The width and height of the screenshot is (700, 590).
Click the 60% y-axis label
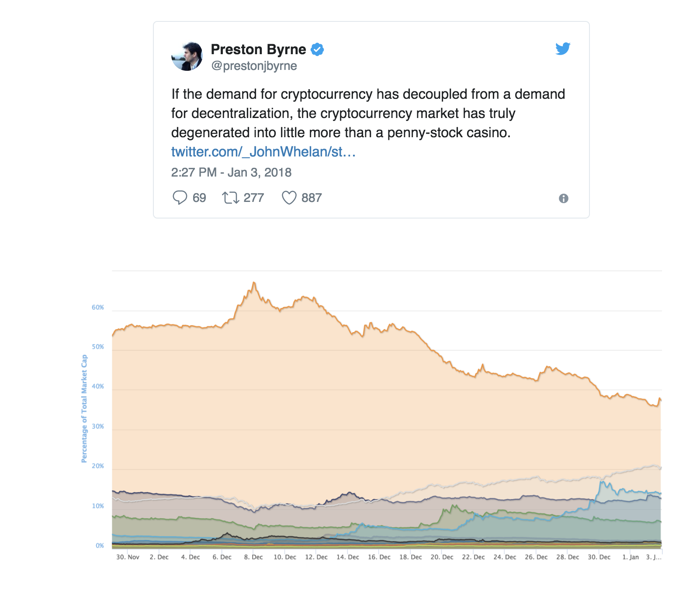[x=98, y=307]
